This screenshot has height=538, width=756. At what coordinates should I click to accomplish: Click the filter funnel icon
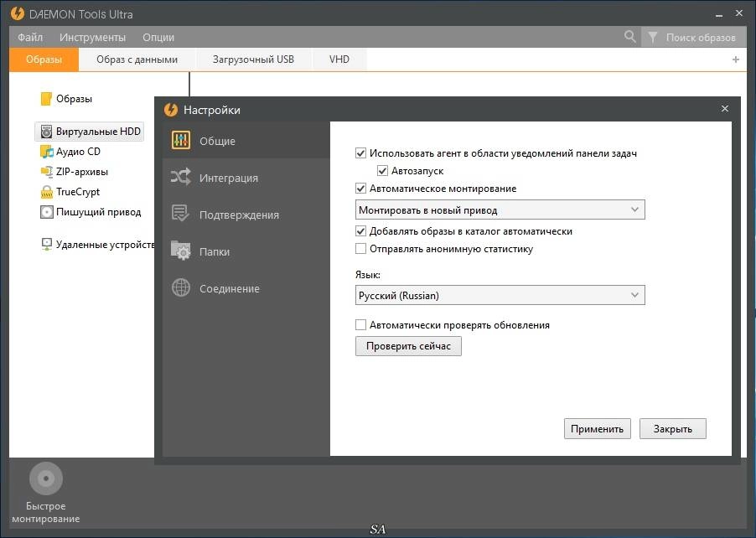point(652,37)
